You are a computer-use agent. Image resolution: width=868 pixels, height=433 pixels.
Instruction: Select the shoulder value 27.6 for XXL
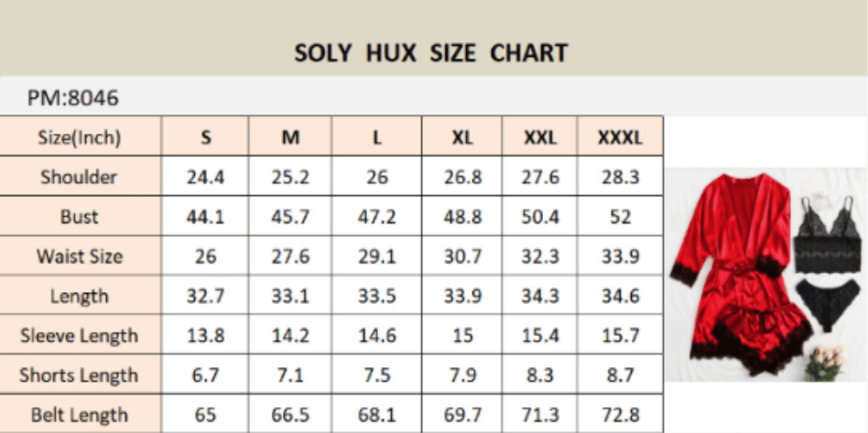pyautogui.click(x=539, y=177)
